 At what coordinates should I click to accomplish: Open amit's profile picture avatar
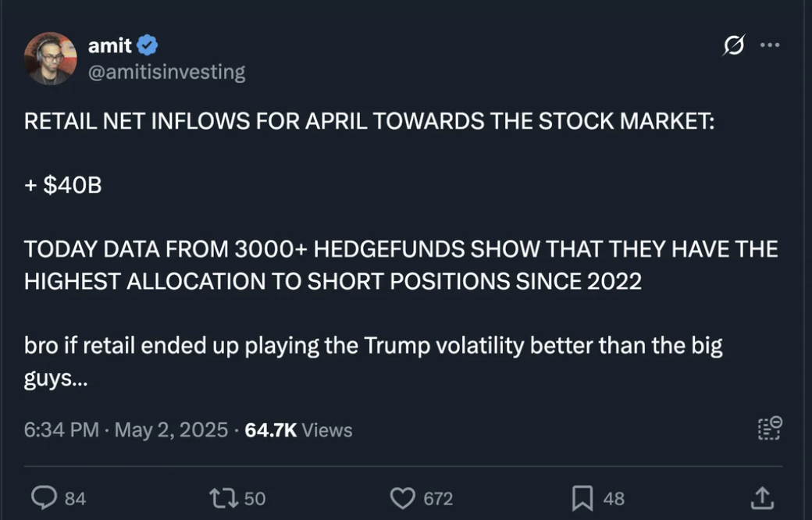51,59
